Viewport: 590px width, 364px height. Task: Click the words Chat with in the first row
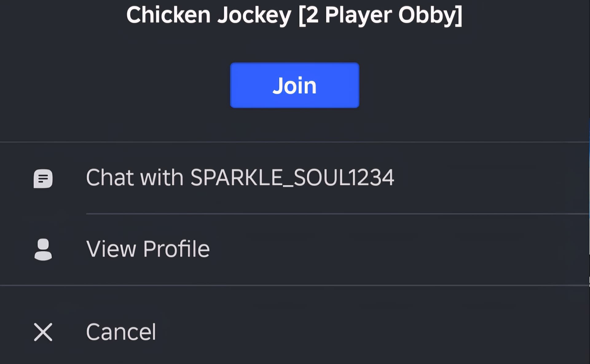tap(135, 177)
